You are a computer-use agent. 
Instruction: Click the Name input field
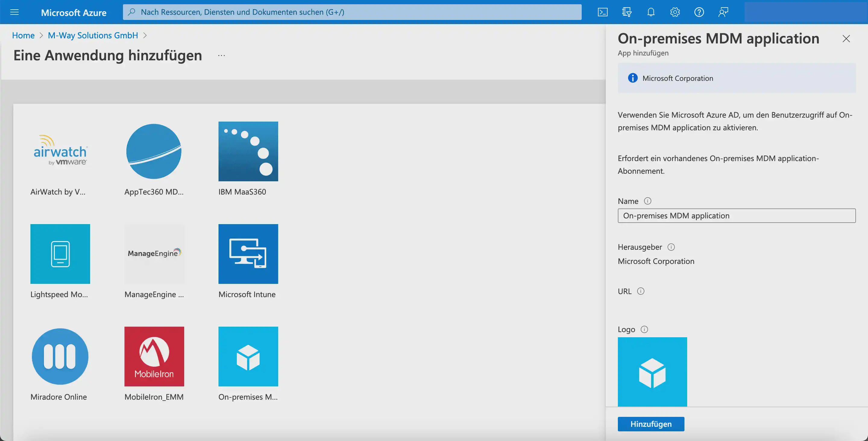click(x=737, y=216)
